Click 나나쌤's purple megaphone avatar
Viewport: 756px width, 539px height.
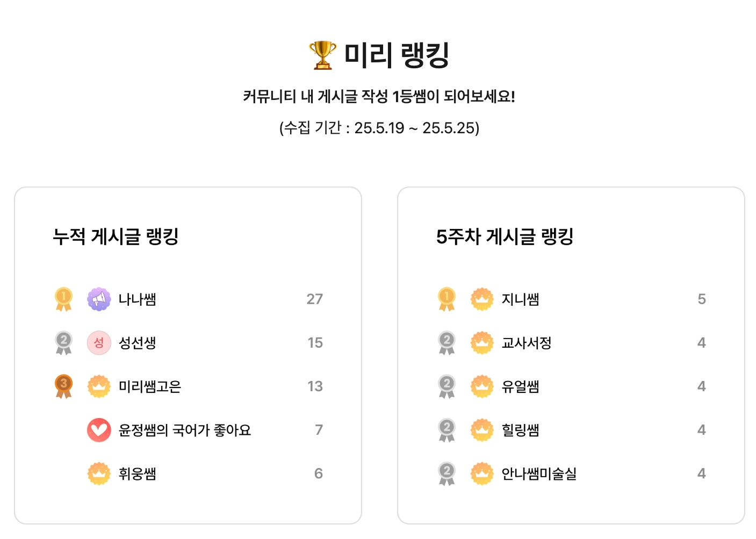99,299
